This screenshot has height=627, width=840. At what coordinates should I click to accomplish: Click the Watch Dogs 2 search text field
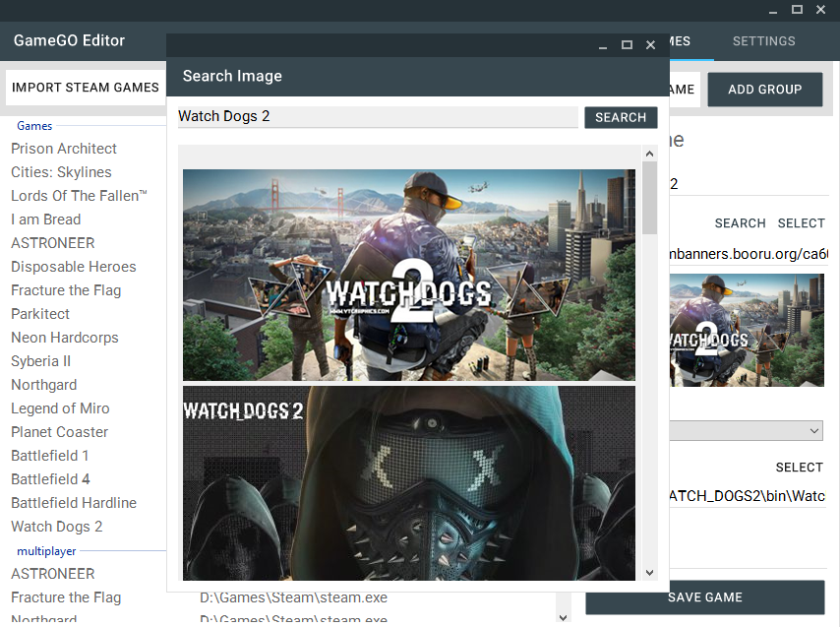378,116
